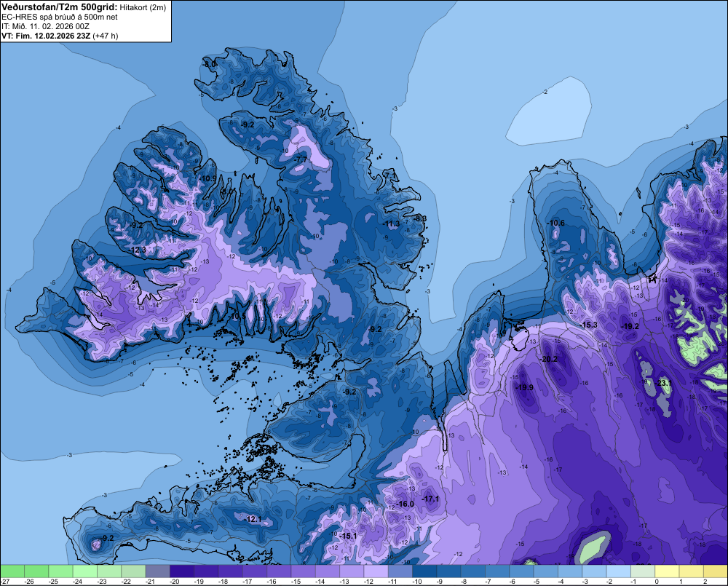Viewport: 728px width, 586px height.
Task: Click the bold "-10.6" temperature label
Action: tap(555, 223)
